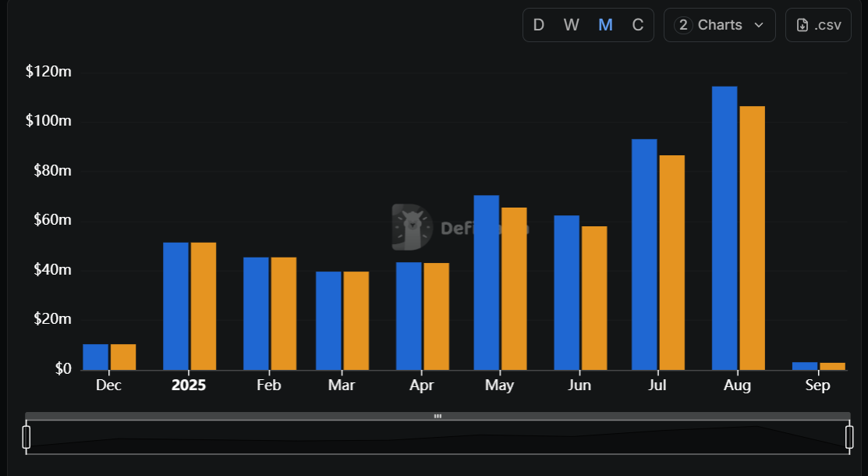Select the monthly (M) interval
The height and width of the screenshot is (476, 868).
click(605, 25)
